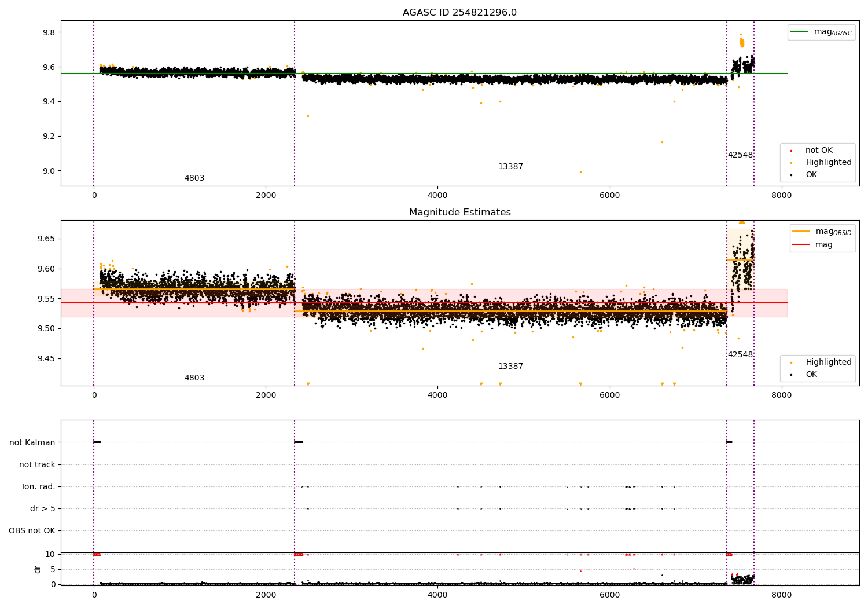This screenshot has width=868, height=608.
Task: Click the "6000" x-tick under the middle plot
Action: click(x=610, y=395)
